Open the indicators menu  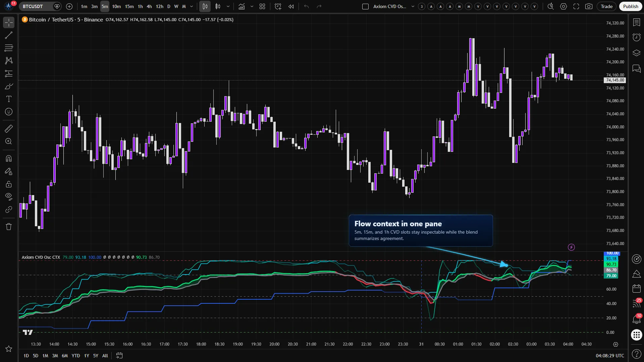(x=241, y=6)
